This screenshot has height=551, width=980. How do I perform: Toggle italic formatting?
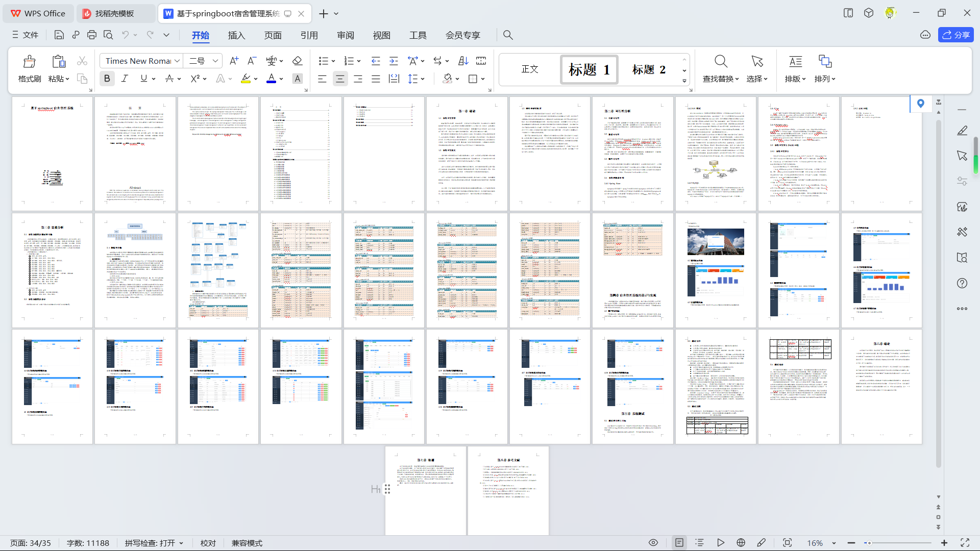tap(125, 79)
